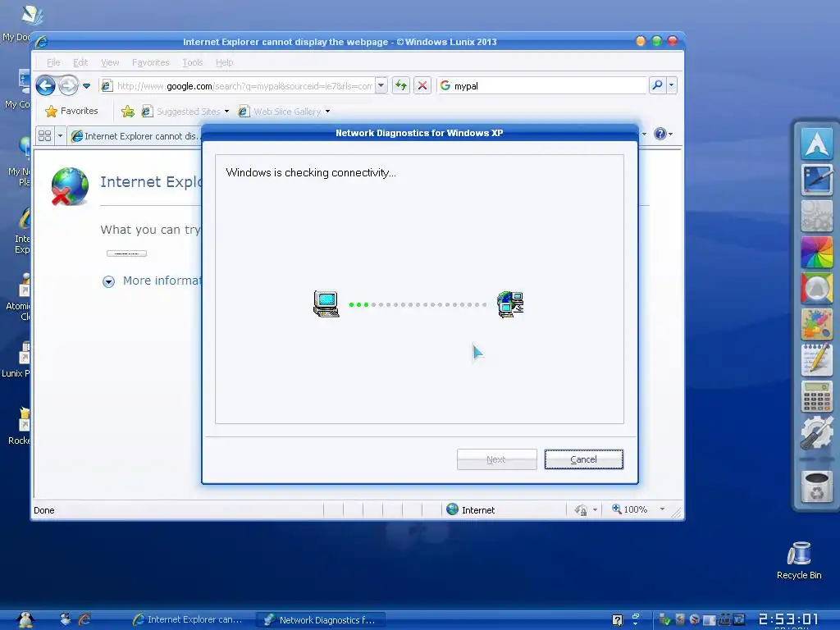Open the Help menu
Viewport: 840px width, 630px height.
(x=225, y=62)
